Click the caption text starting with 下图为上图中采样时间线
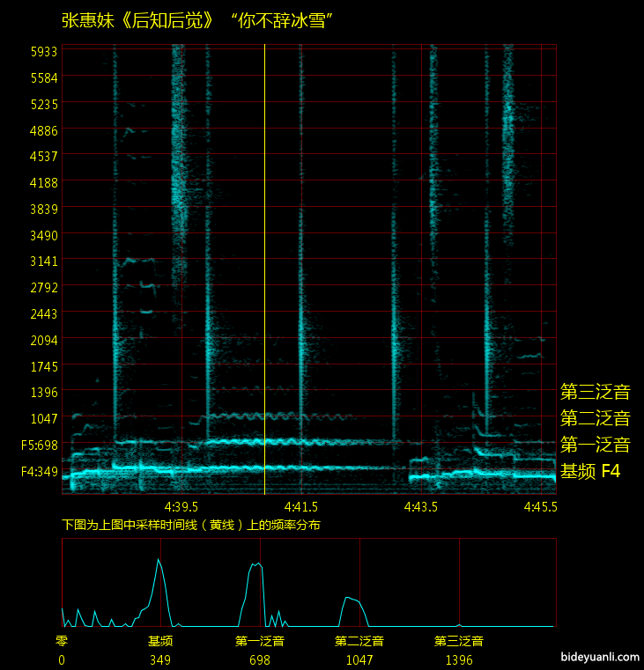 191,525
